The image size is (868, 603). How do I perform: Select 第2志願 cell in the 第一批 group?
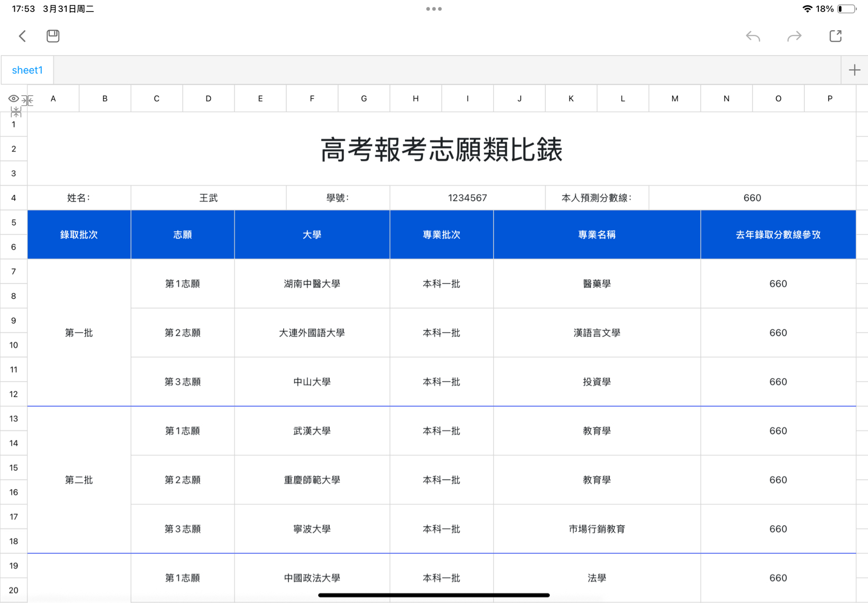click(x=183, y=333)
